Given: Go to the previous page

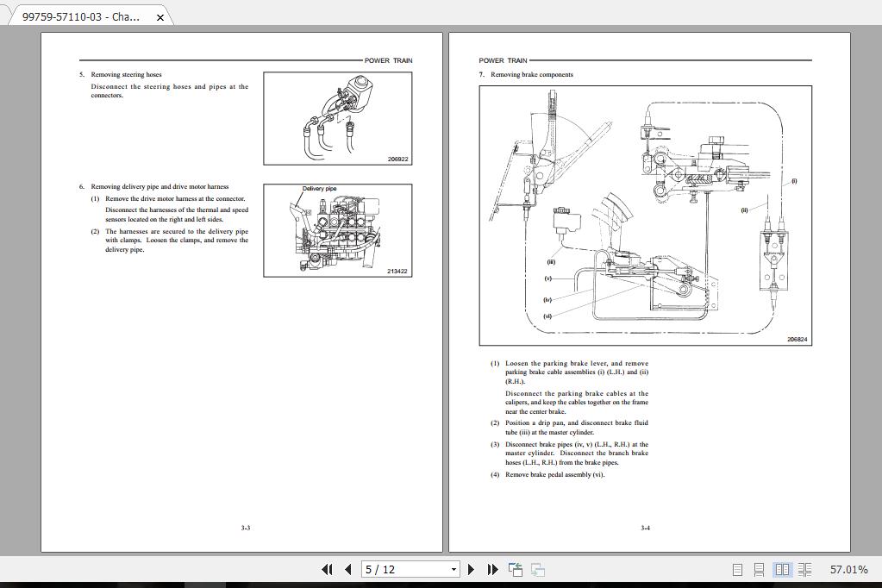Looking at the screenshot, I should [347, 569].
